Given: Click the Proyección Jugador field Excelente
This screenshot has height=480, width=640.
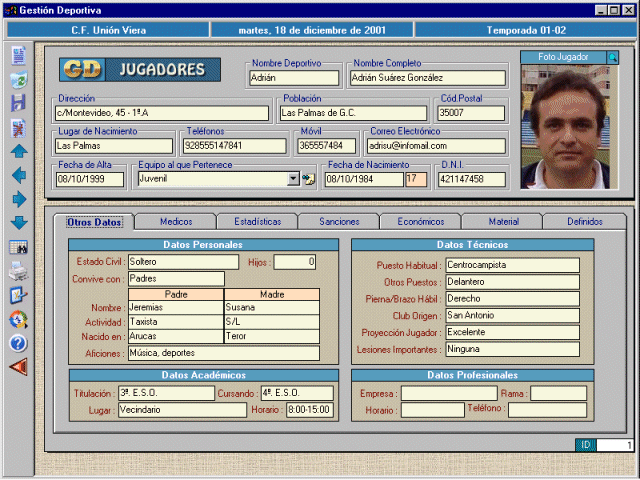Looking at the screenshot, I should pos(512,332).
